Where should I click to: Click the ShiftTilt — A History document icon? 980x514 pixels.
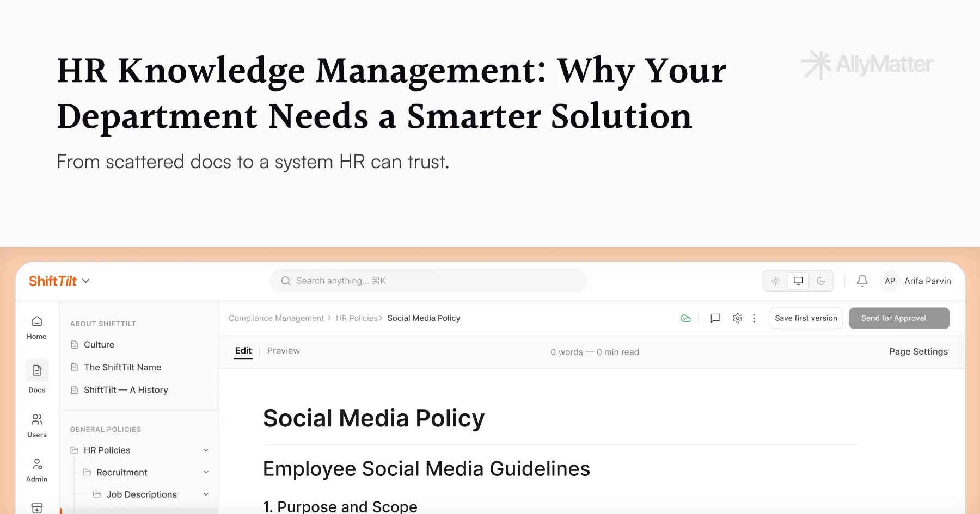[x=75, y=389]
